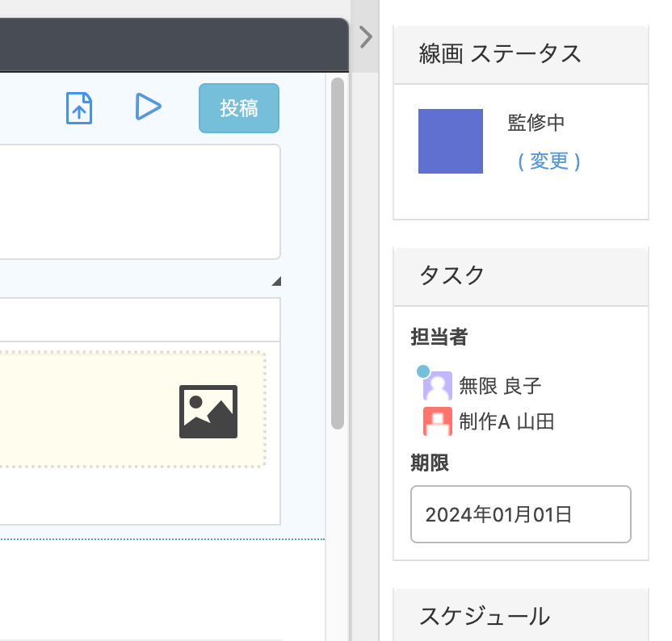Select assignee name 制作A 山田
Viewport: 672px width, 641px height.
506,421
